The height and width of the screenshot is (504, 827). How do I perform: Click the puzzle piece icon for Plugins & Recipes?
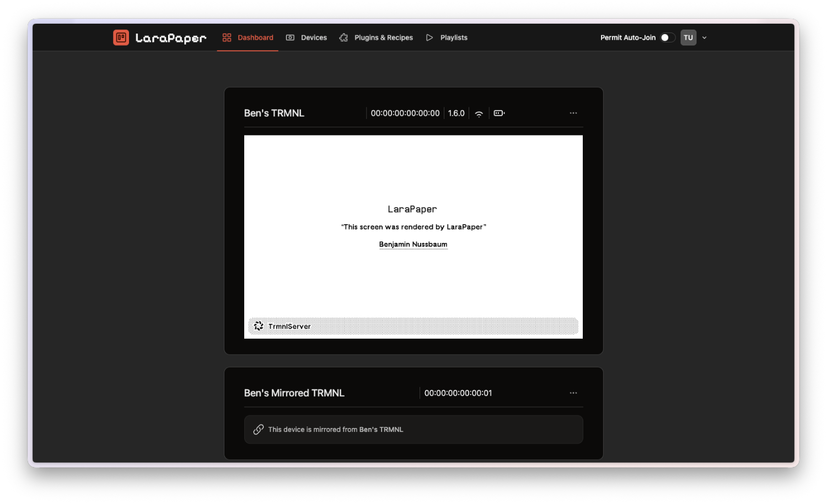[343, 37]
